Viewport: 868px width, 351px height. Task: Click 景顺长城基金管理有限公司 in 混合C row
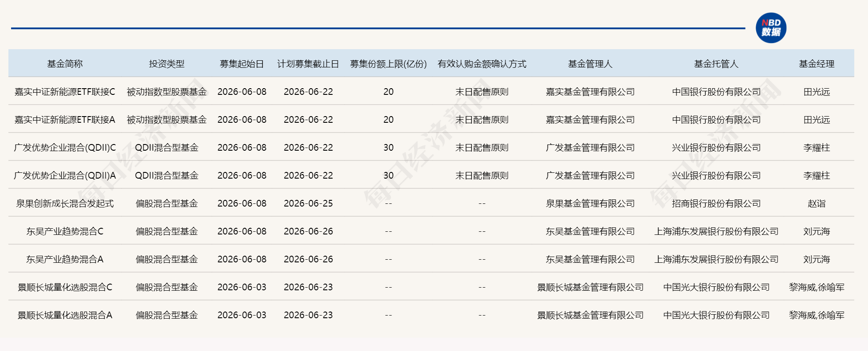pos(590,287)
